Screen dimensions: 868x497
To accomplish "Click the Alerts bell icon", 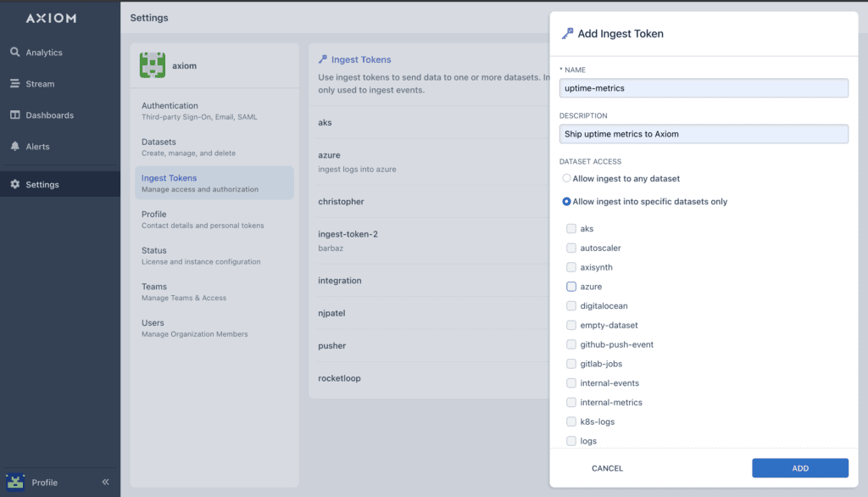I will 15,147.
